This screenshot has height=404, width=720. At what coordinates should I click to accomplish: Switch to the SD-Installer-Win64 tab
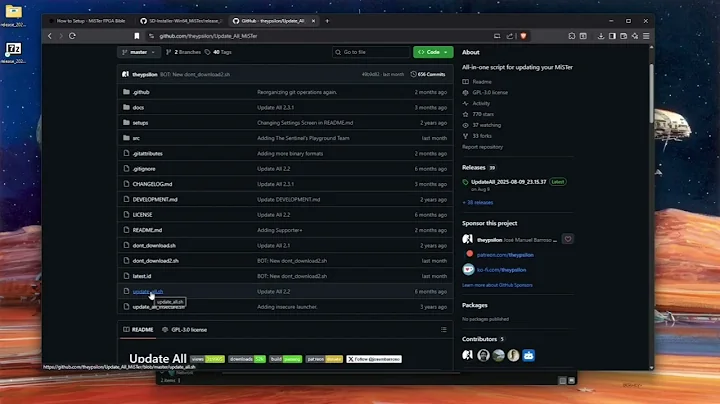point(181,21)
